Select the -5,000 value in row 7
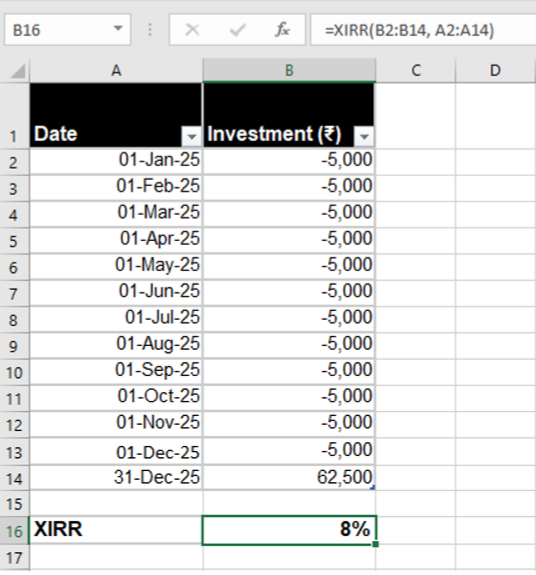Image resolution: width=536 pixels, height=575 pixels. click(289, 293)
